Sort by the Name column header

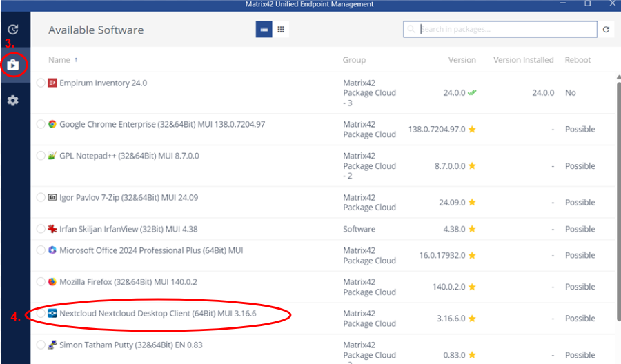coord(59,60)
